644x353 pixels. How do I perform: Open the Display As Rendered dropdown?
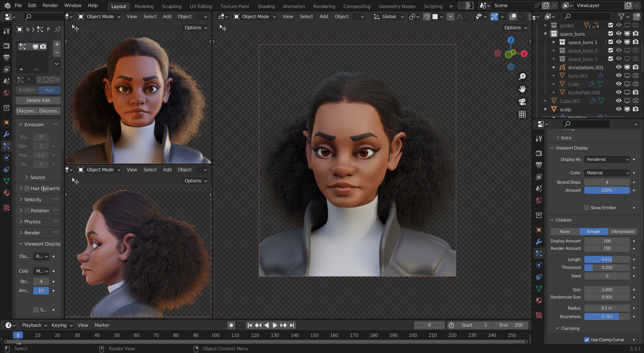607,160
